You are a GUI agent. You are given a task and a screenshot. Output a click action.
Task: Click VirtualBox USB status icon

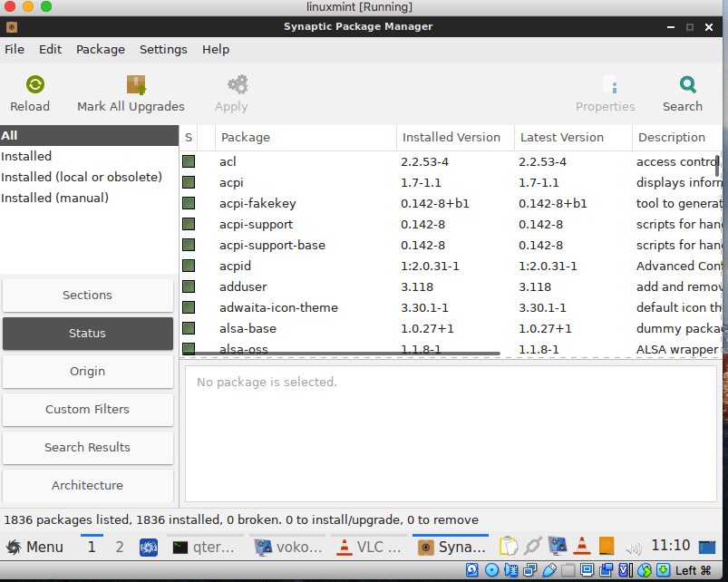click(549, 569)
